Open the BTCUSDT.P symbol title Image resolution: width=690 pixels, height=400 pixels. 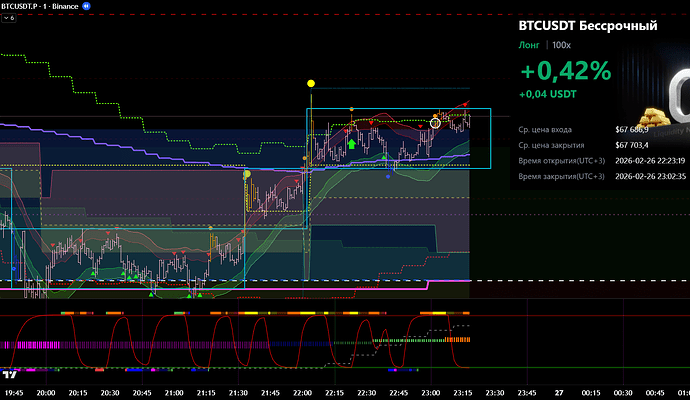click(x=24, y=5)
